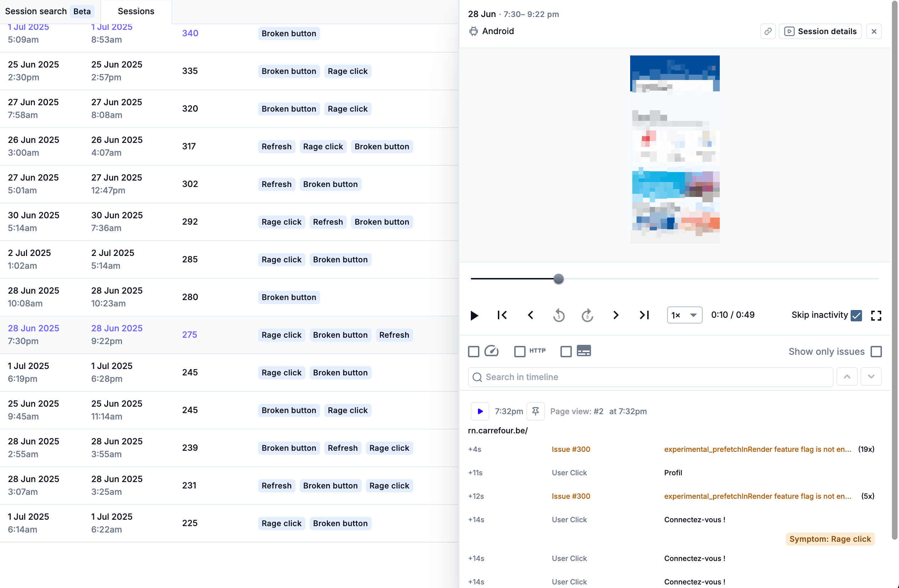
Task: Copy session link icon
Action: coord(768,31)
